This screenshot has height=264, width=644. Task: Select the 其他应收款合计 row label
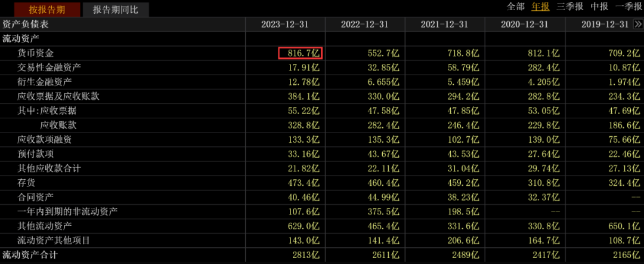click(49, 168)
